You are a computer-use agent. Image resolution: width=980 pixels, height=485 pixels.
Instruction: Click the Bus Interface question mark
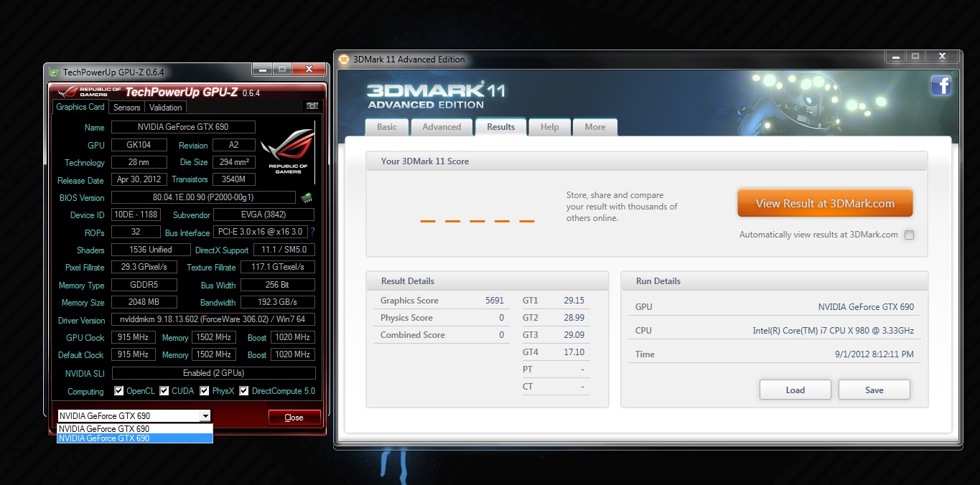click(x=312, y=232)
